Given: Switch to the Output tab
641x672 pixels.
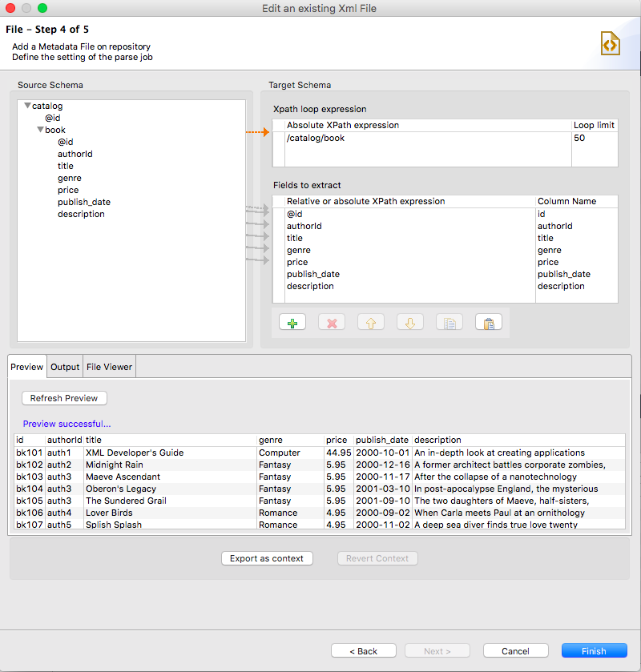Looking at the screenshot, I should tap(65, 366).
